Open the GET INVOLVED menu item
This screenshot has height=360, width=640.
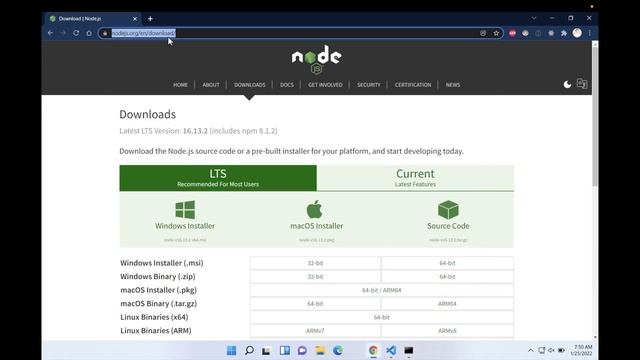tap(325, 85)
